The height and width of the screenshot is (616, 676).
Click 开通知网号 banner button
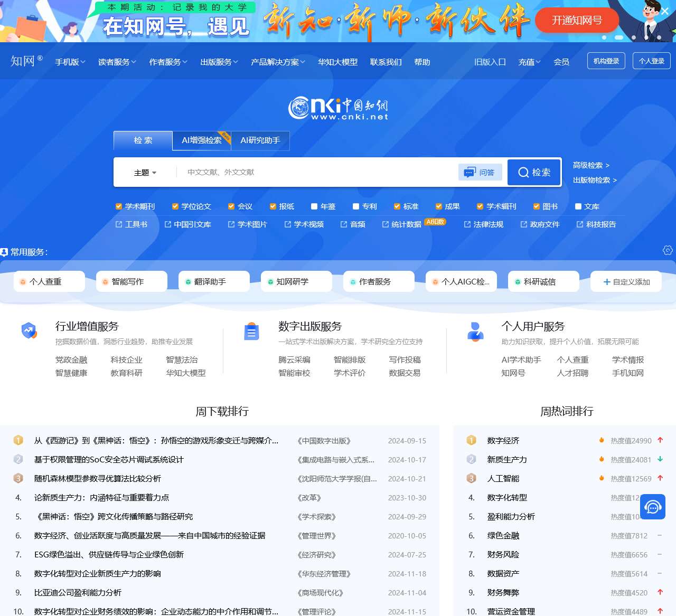click(x=577, y=20)
